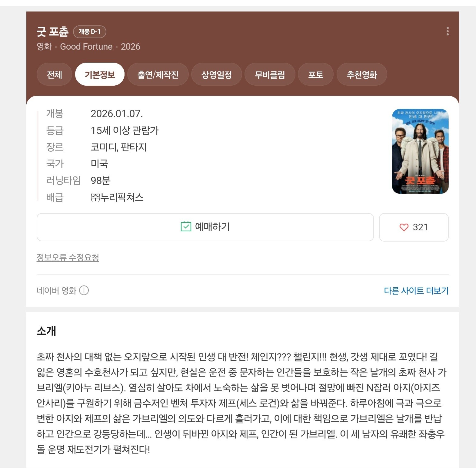This screenshot has width=476, height=468.
Task: Click the heart like icon
Action: click(404, 227)
